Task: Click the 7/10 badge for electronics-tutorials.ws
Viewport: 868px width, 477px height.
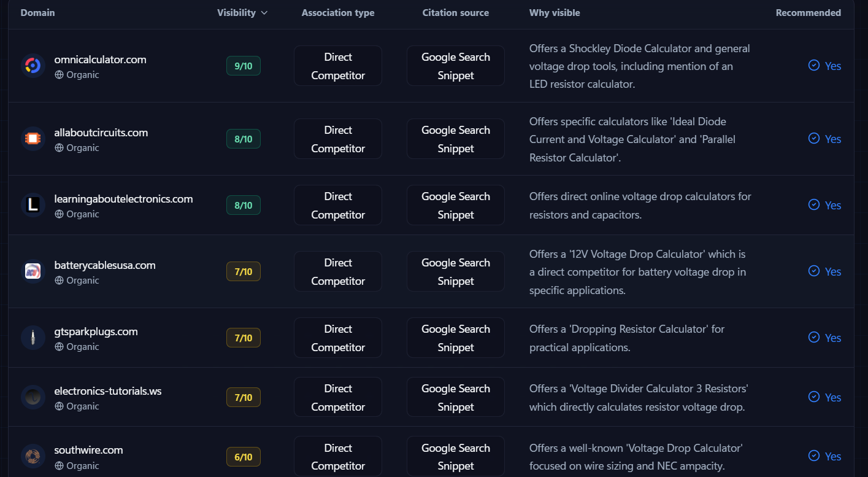Action: click(244, 397)
